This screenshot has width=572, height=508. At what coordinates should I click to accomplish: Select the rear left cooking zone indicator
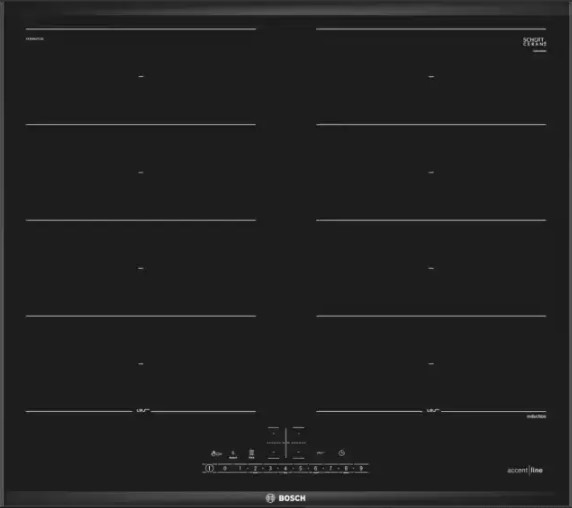[x=274, y=434]
